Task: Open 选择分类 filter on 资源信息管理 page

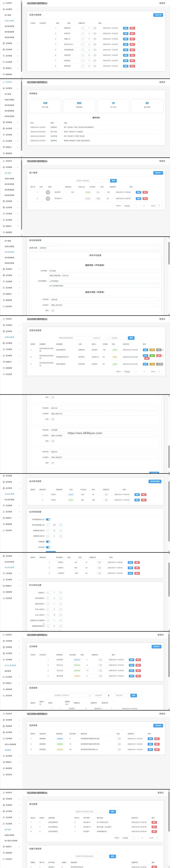Action: coord(101,338)
